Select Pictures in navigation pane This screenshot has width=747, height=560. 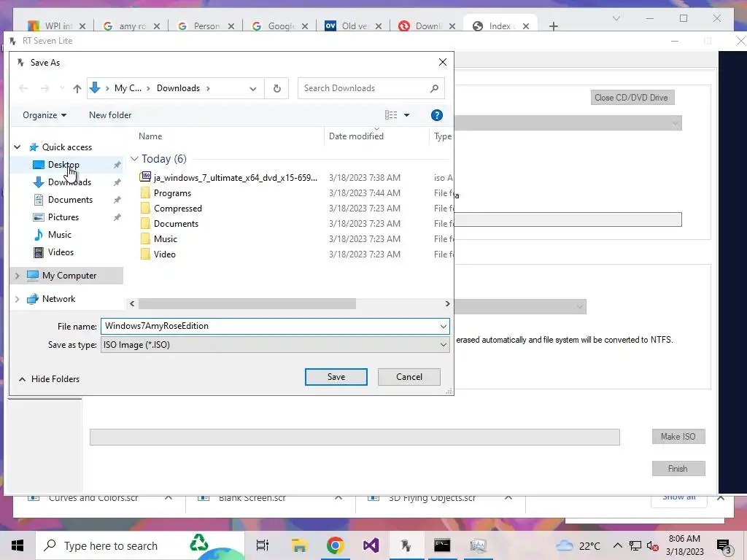(63, 217)
